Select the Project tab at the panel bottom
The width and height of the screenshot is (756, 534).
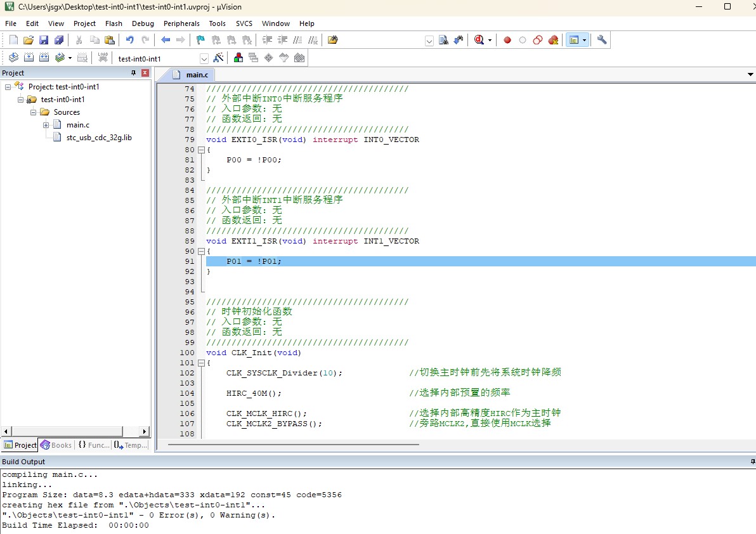[20, 445]
